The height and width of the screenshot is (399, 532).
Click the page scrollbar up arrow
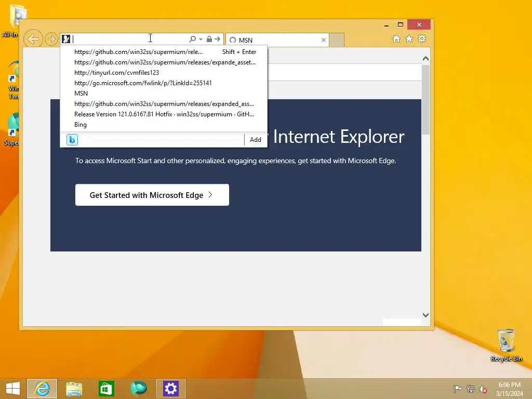pyautogui.click(x=425, y=59)
